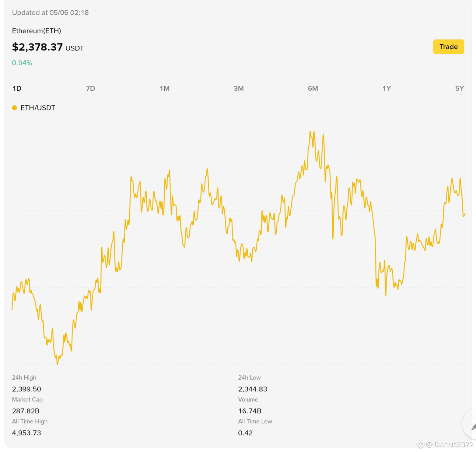Click the $2,378.37 price value
The image size is (476, 452).
(37, 47)
